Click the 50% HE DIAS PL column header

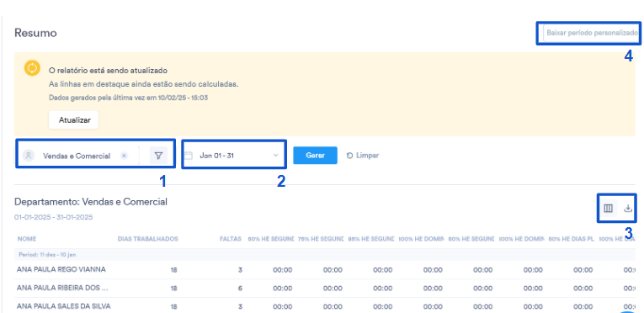pos(572,239)
